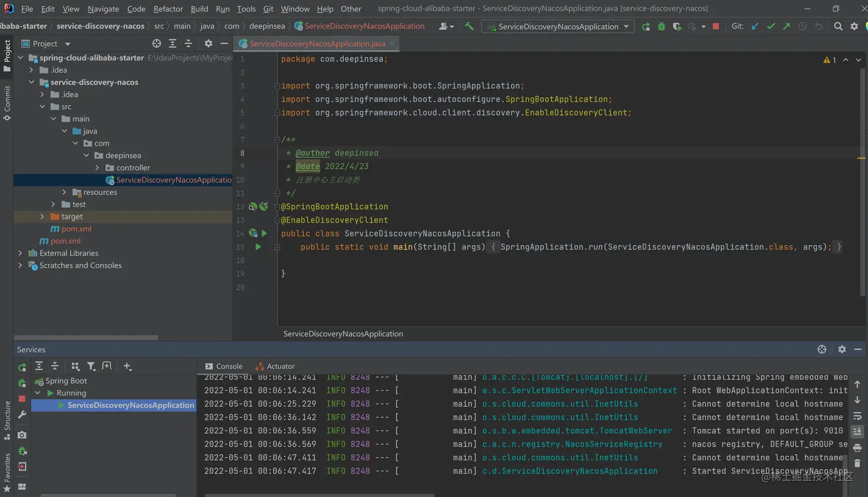868x497 pixels.
Task: Open Search Everywhere magnifier
Action: tap(838, 26)
